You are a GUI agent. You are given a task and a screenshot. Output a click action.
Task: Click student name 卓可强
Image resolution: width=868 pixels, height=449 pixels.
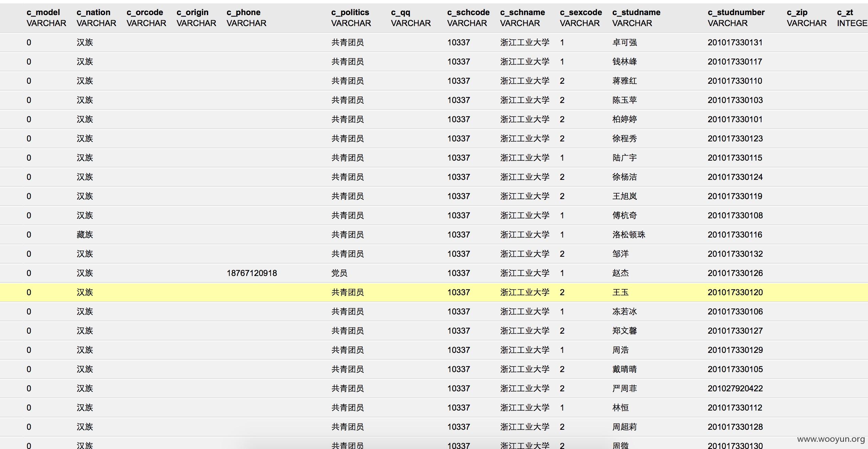[624, 43]
